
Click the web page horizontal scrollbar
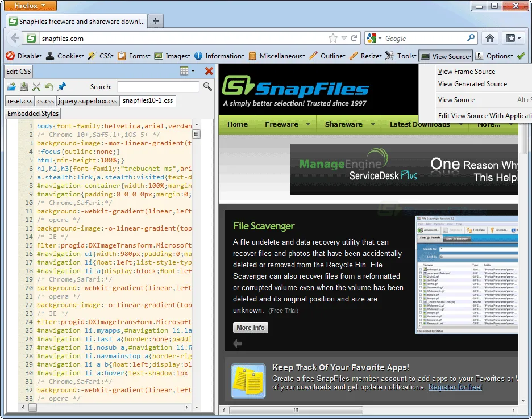(296, 410)
